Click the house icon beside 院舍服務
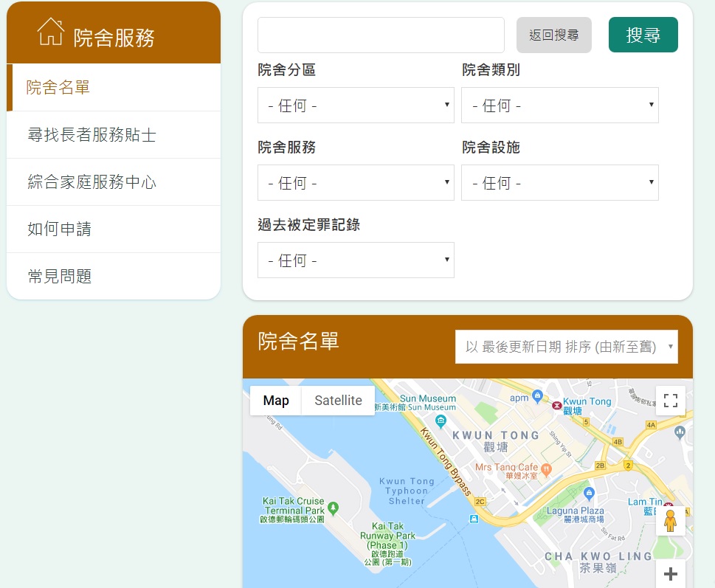Screen dimensions: 715x588 [50, 32]
